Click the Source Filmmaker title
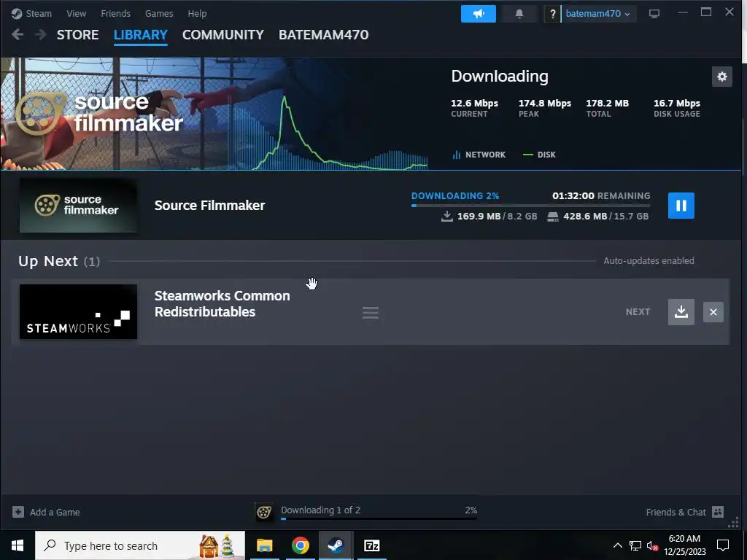Image resolution: width=747 pixels, height=560 pixels. (x=209, y=205)
